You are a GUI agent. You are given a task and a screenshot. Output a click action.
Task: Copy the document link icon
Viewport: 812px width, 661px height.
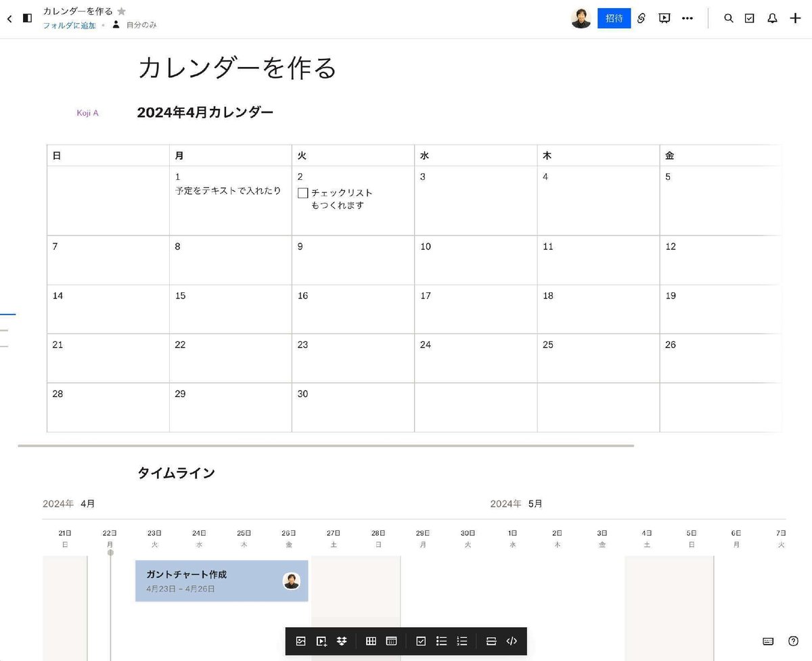641,18
